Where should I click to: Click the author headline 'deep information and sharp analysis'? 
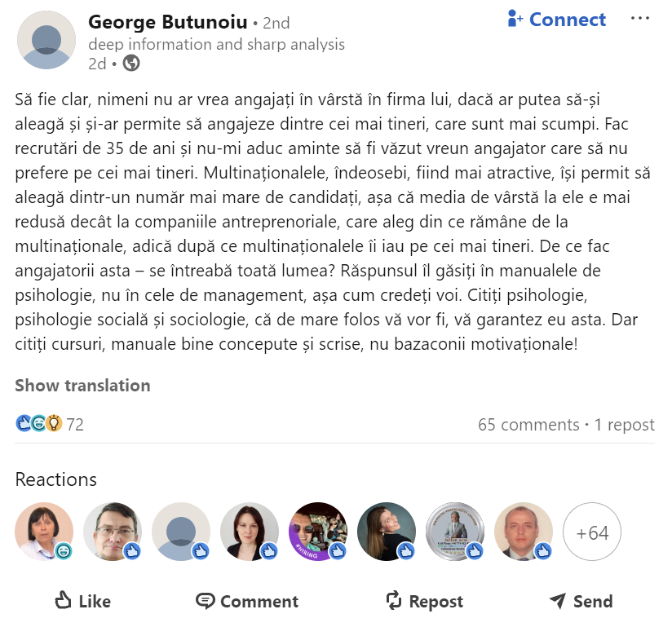coord(216,44)
